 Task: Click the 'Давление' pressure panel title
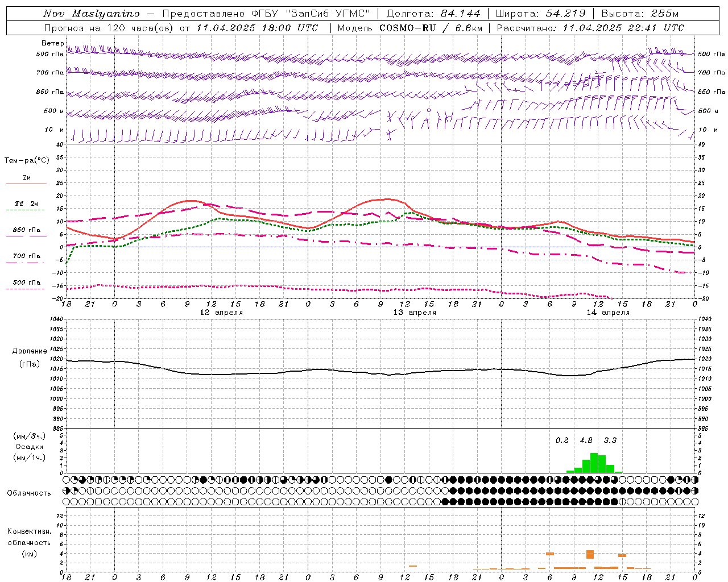[30, 351]
